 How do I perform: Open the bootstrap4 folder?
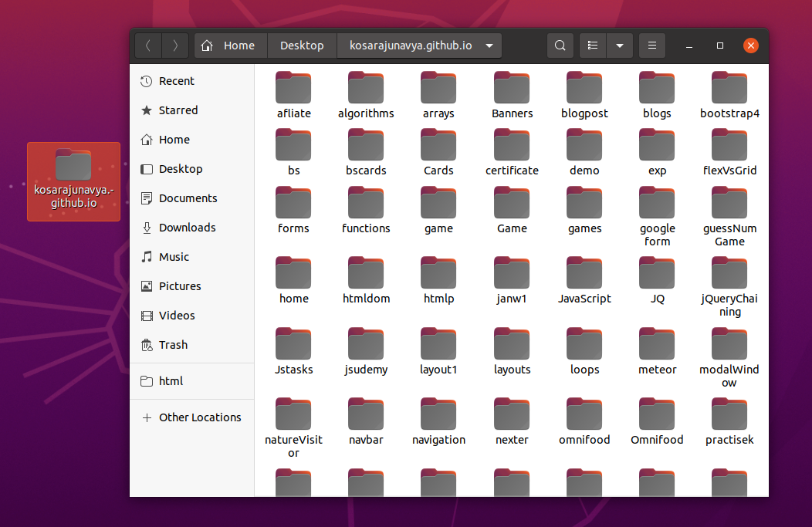coord(729,87)
